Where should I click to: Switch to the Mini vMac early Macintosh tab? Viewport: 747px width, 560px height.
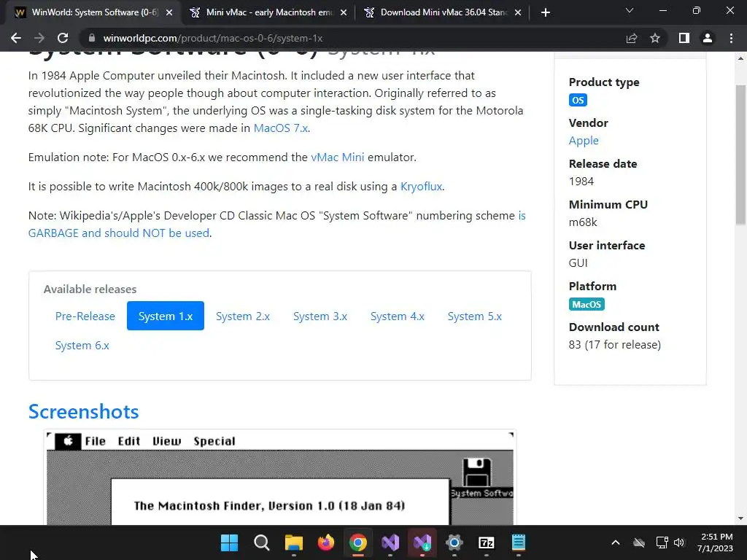click(268, 12)
